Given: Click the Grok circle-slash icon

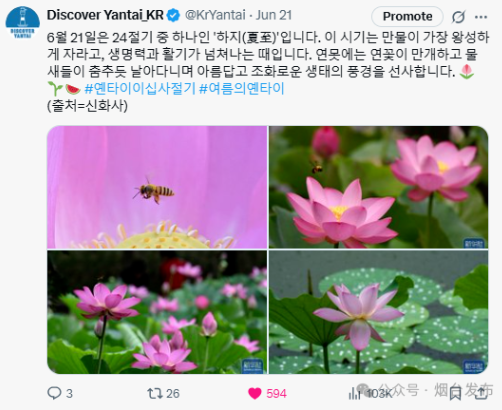Looking at the screenshot, I should coord(458,17).
